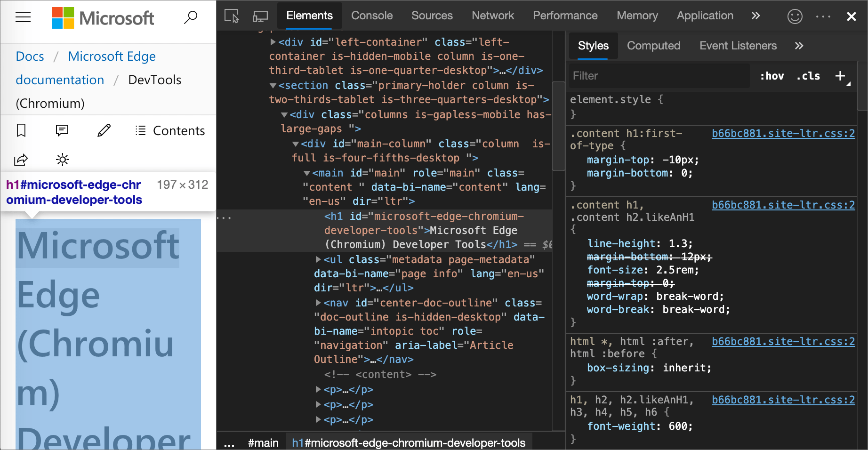Toggle the :hov pseudo-class pane
The image size is (868, 450).
[772, 76]
